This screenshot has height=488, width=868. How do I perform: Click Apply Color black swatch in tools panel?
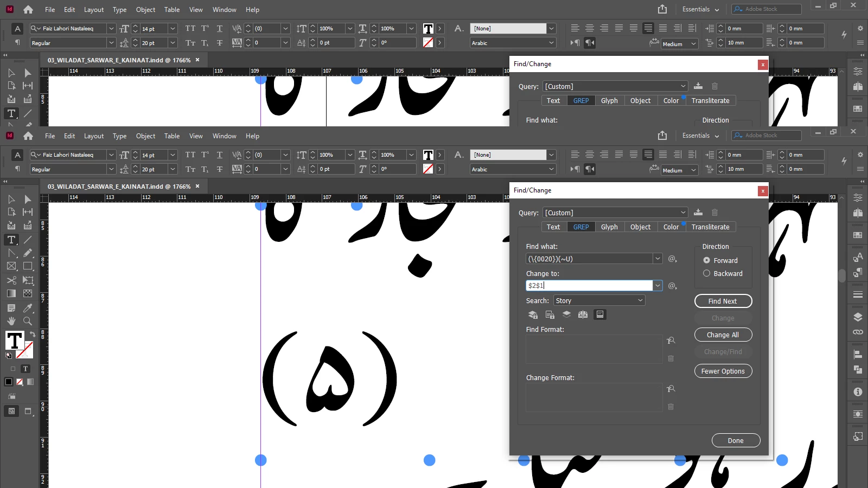pos(9,382)
